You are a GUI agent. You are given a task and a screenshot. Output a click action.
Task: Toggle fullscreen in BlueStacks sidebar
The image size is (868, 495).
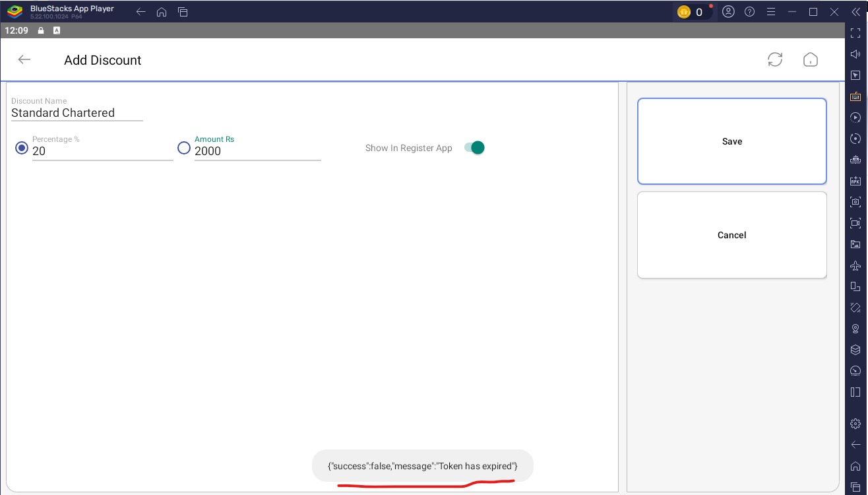(x=855, y=33)
